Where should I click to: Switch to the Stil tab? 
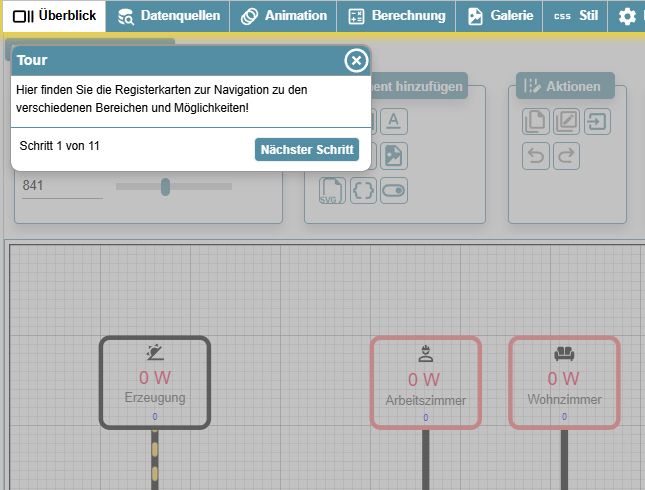pos(575,16)
